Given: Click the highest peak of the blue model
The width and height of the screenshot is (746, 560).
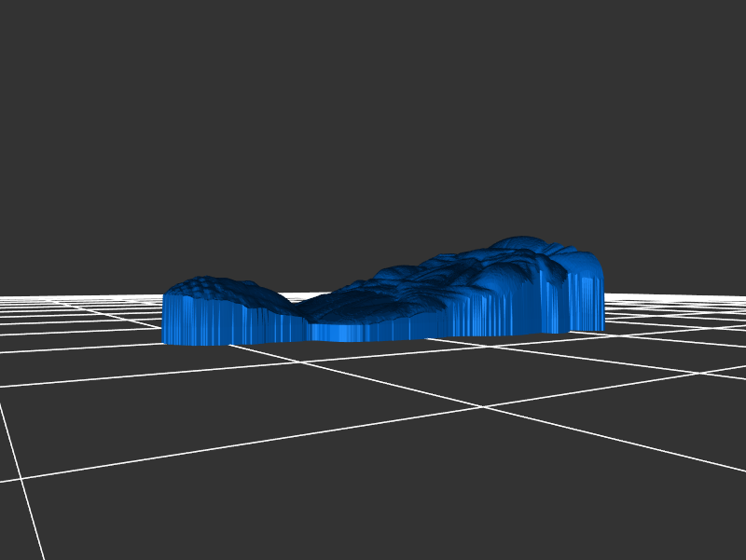Looking at the screenshot, I should [524, 242].
